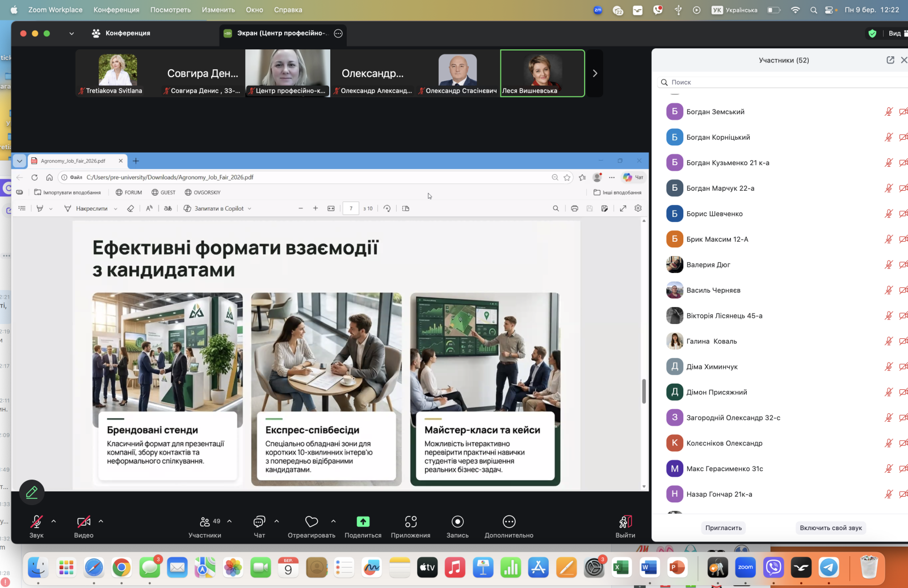Viewport: 908px width, 588px height.
Task: Open the React (Отреагировать) heart icon
Action: coord(312,522)
